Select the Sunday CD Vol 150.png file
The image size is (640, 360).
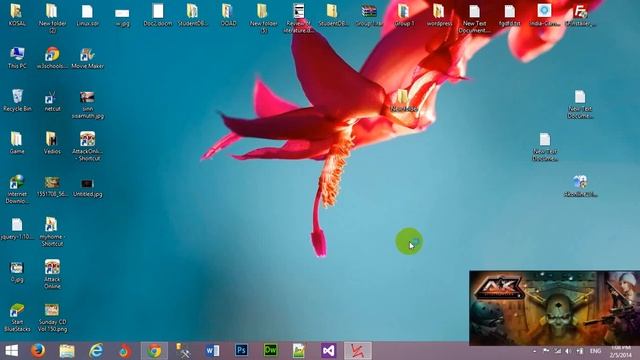52,317
